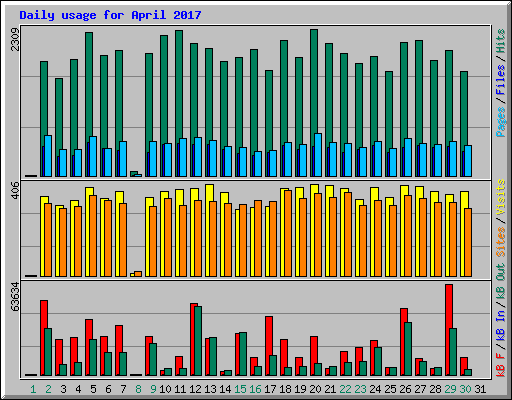Click the 406 axis value
Viewport: 512px width, 400px height.
pos(15,190)
